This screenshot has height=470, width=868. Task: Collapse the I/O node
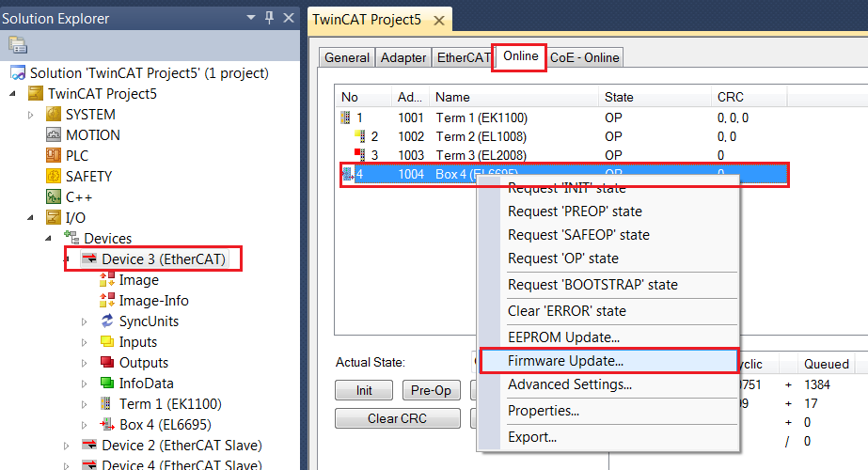30,217
